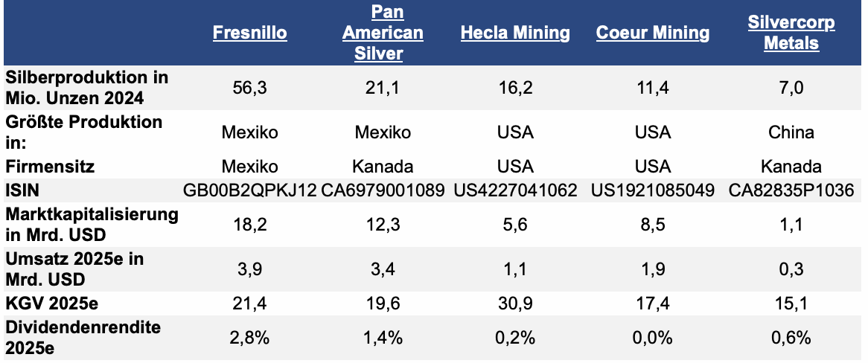Select Fresnillo's silver production value 56,3
Image resolution: width=868 pixels, height=363 pixels.
[249, 88]
